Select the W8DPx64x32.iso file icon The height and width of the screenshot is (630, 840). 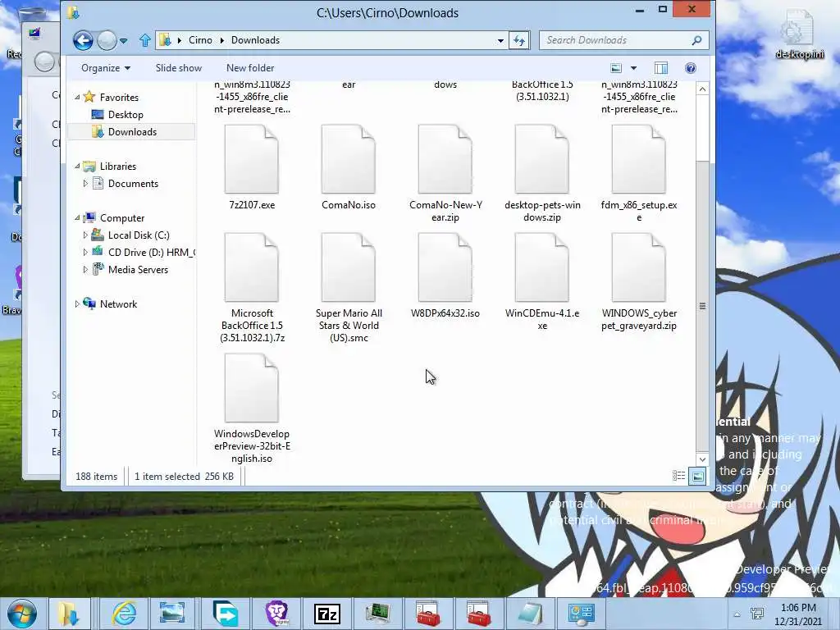[445, 267]
